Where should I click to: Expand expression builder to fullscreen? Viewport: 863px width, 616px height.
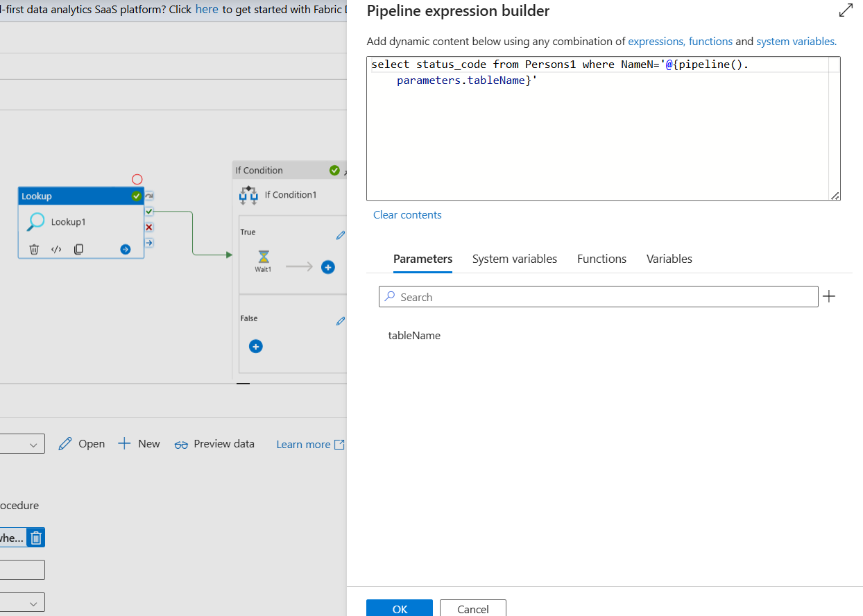point(845,10)
